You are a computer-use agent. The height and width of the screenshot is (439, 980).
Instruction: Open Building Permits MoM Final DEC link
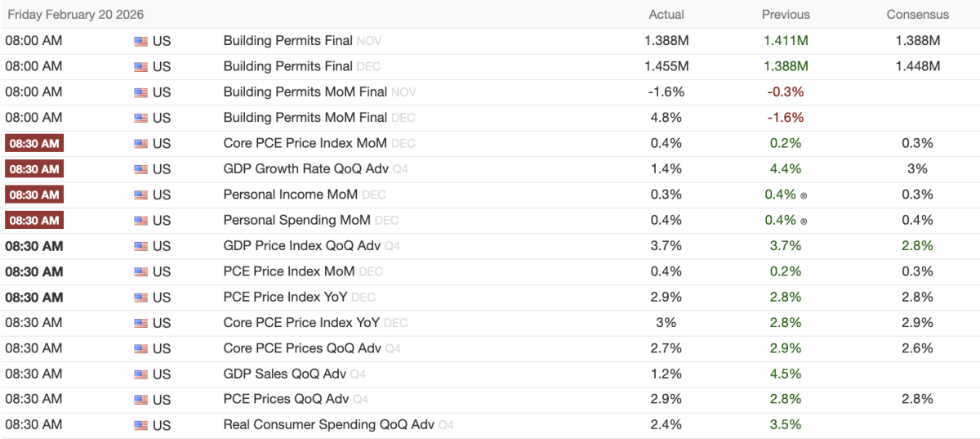[305, 118]
